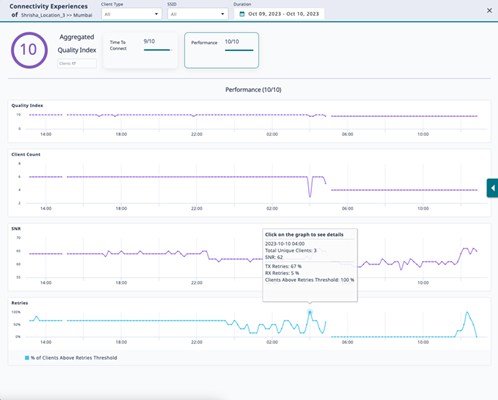The image size is (498, 400).
Task: Click Shrisha_Location_3 >> Mumbai breadcrumb
Action: (x=57, y=15)
